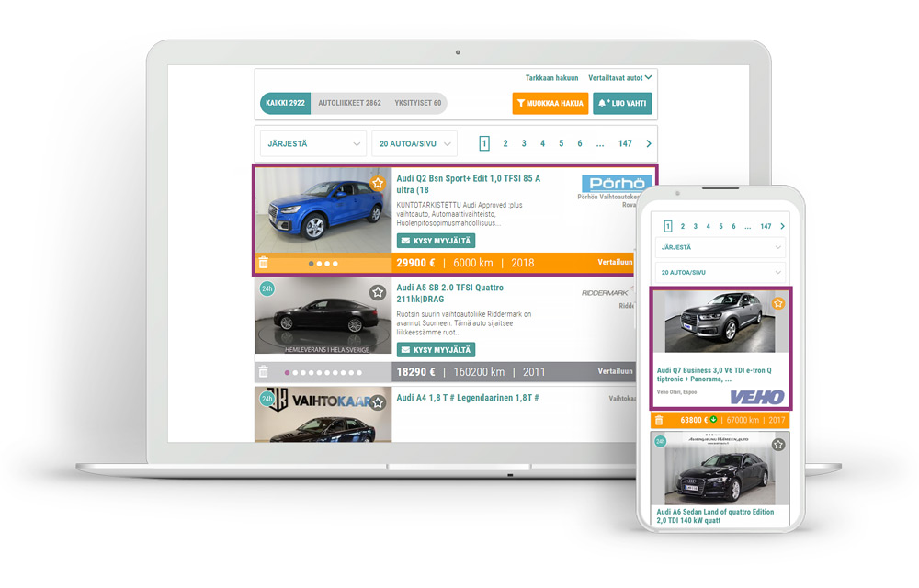This screenshot has width=919, height=588.
Task: Click the trash icon beside the 63800 € price
Action: (x=658, y=421)
